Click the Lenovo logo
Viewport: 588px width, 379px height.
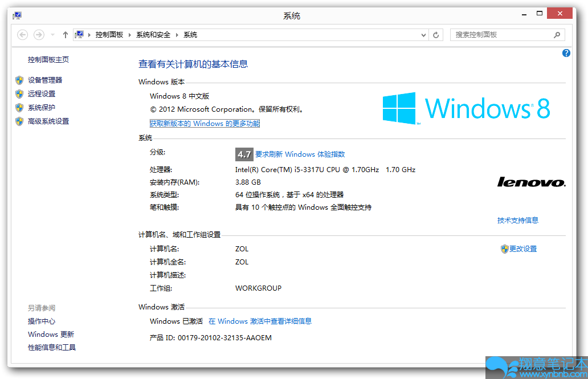[x=532, y=182]
